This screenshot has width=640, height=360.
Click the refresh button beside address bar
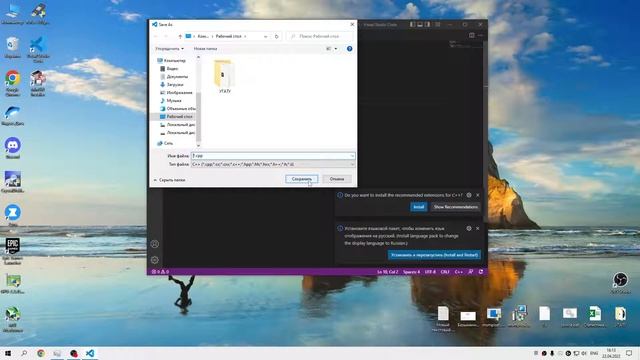[x=276, y=36]
